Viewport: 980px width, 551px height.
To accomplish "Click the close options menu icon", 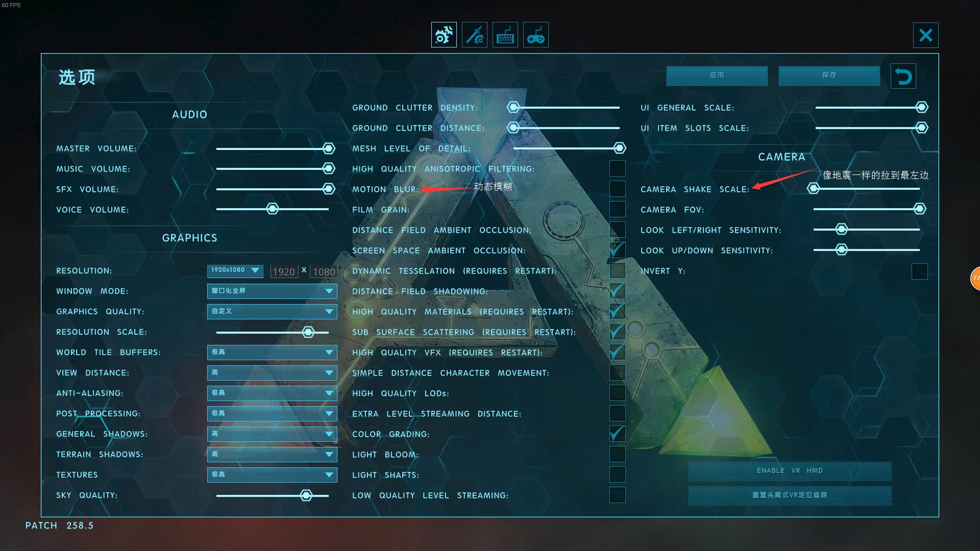I will pyautogui.click(x=925, y=35).
